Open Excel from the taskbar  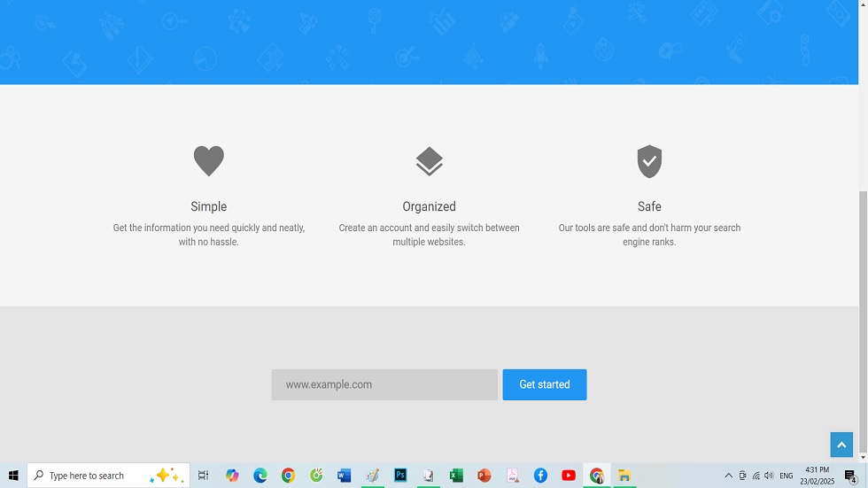[456, 476]
